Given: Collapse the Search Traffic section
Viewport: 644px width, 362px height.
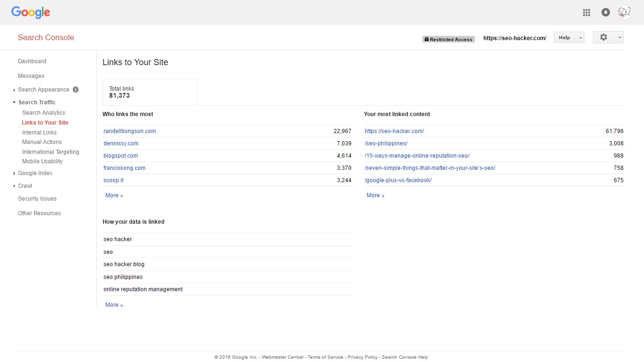Looking at the screenshot, I should (36, 102).
